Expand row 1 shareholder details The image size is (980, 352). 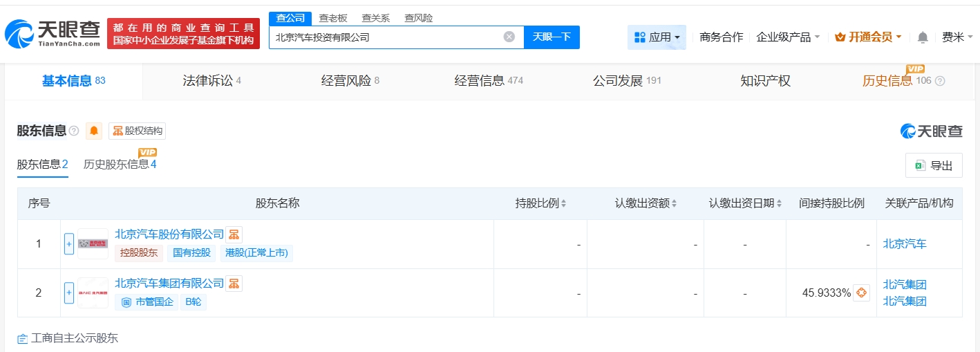pos(69,243)
